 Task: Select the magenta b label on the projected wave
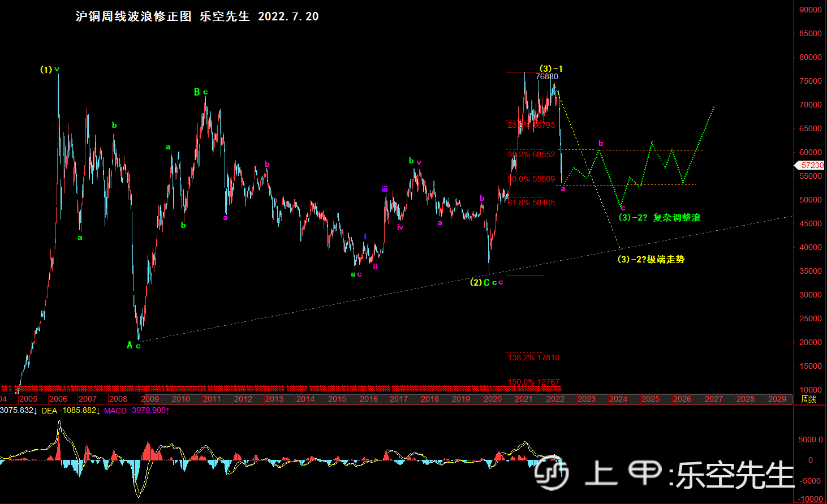click(601, 143)
